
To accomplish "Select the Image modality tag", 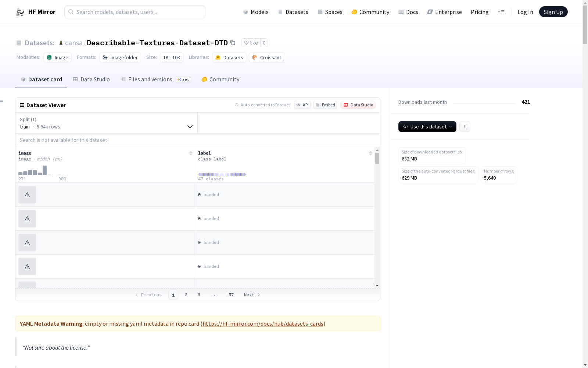I will point(58,57).
